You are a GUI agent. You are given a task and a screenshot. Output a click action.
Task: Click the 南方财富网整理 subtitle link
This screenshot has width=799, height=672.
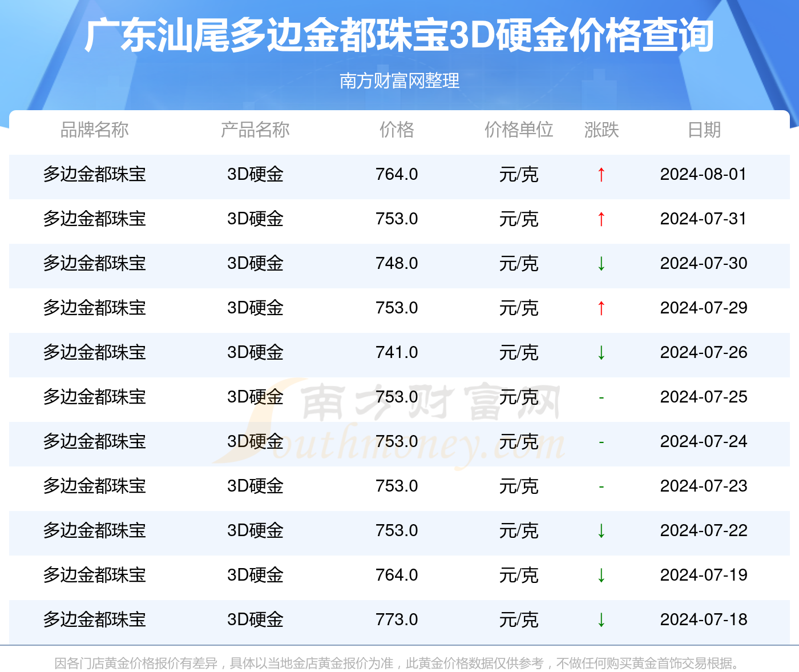(x=399, y=82)
